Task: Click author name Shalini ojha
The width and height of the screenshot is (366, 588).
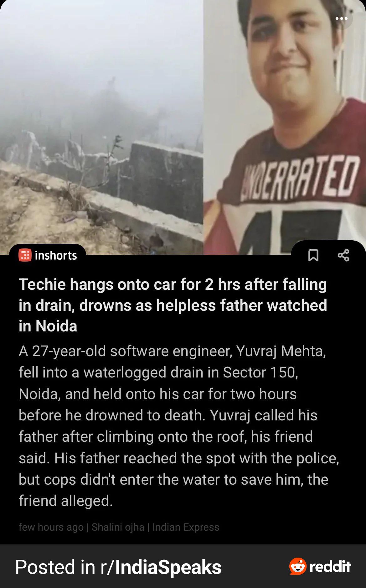Action: tap(118, 527)
